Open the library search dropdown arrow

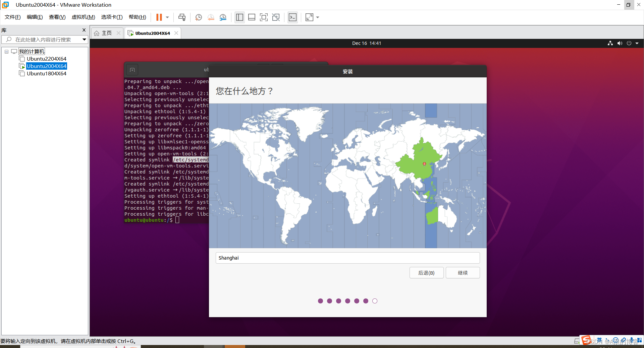85,40
